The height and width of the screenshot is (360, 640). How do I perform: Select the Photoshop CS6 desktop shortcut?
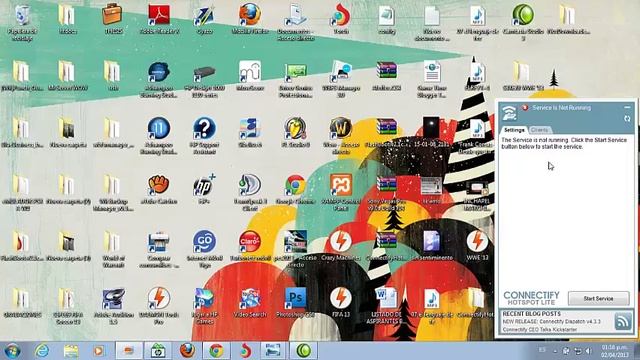tap(295, 302)
